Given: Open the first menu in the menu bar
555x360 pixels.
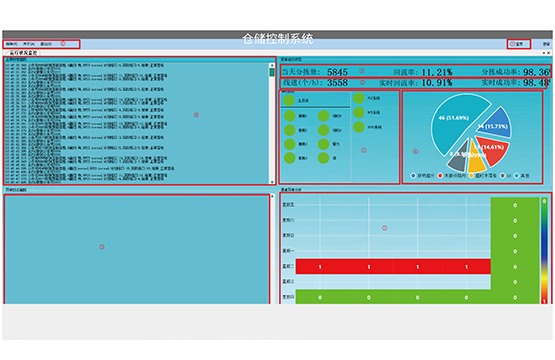Looking at the screenshot, I should (12, 44).
